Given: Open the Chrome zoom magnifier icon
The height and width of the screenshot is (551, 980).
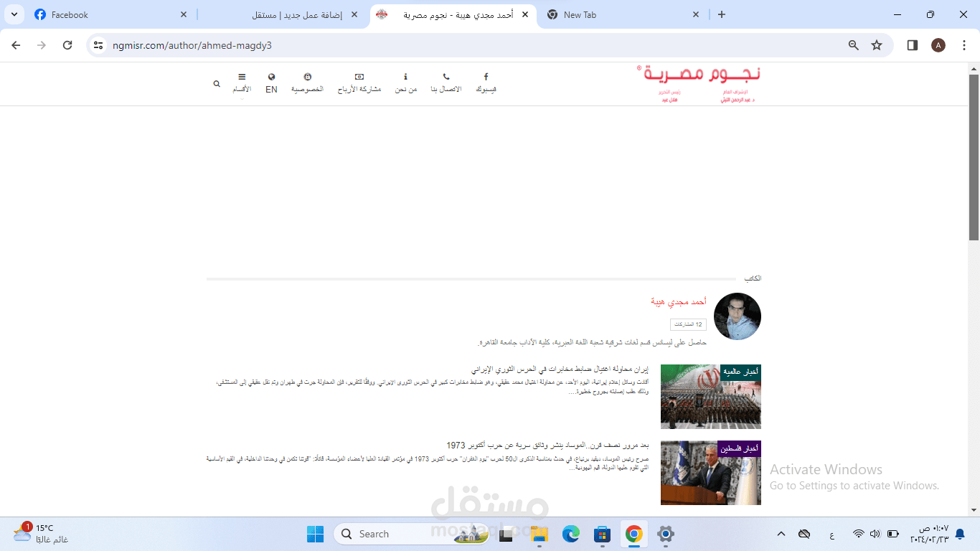Looking at the screenshot, I should coord(854,45).
